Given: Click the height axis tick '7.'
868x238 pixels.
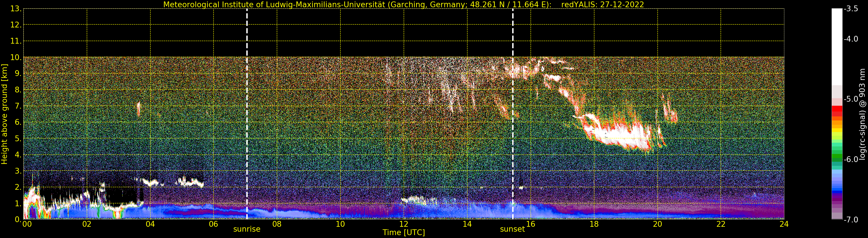Looking at the screenshot, I should (18, 106).
